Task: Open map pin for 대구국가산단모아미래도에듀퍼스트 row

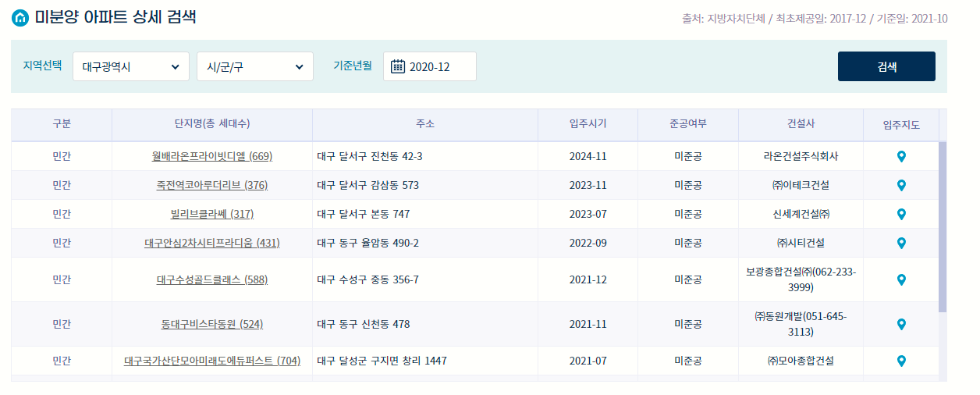Action: coord(901,361)
